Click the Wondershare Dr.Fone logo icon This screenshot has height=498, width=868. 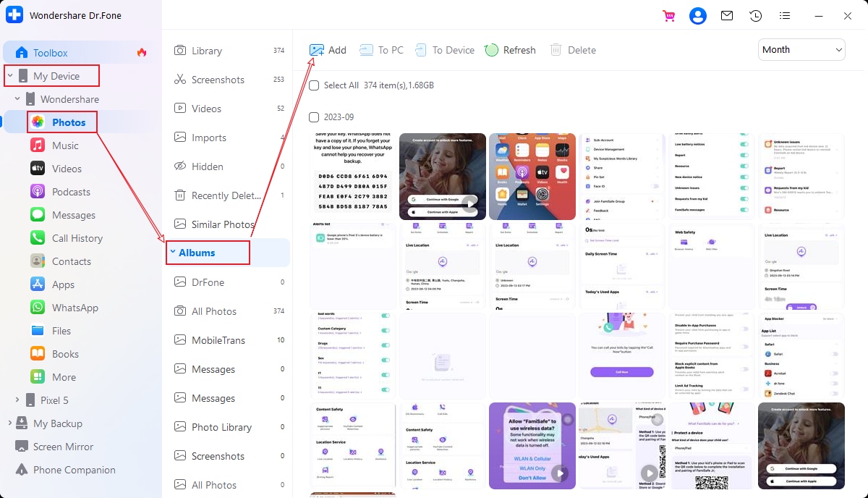14,14
